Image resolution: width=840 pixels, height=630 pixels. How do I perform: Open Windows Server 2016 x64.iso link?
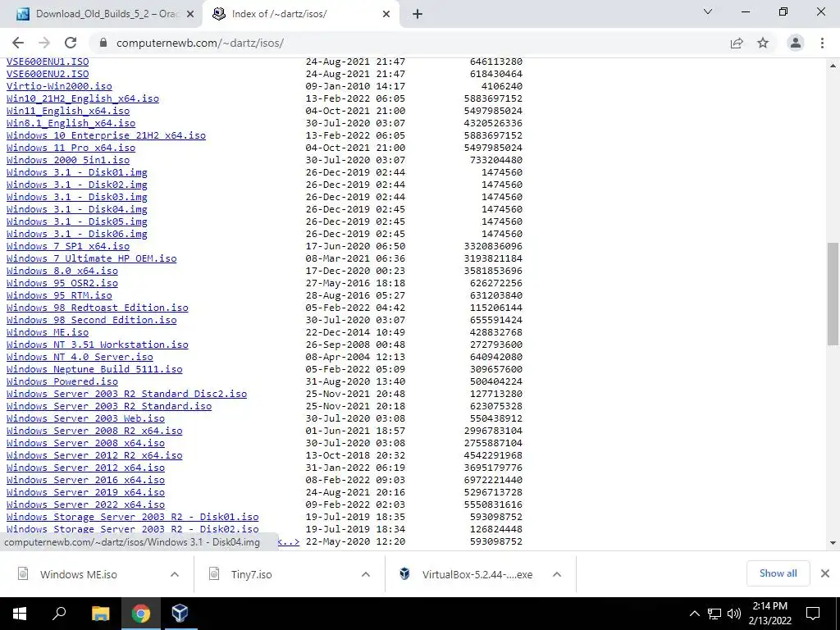[85, 481]
